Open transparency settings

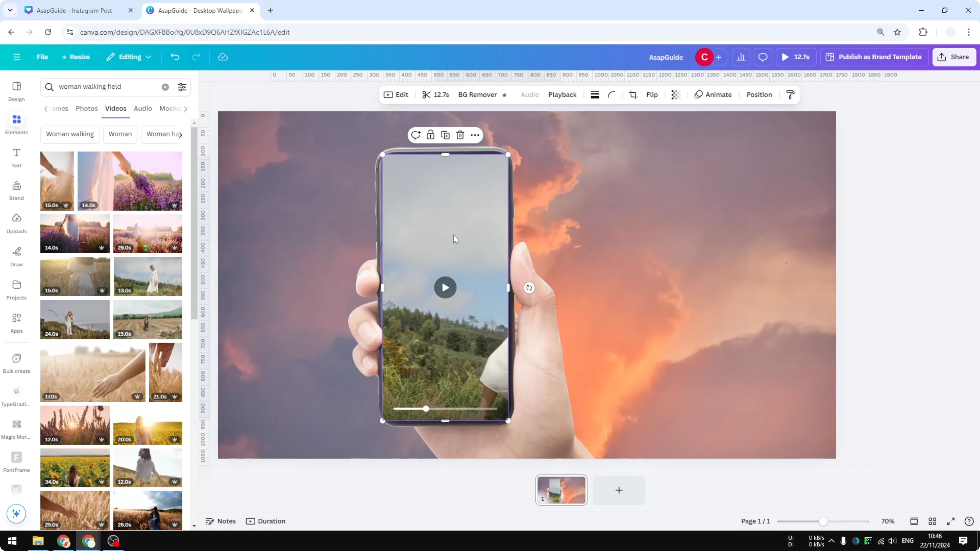(675, 95)
